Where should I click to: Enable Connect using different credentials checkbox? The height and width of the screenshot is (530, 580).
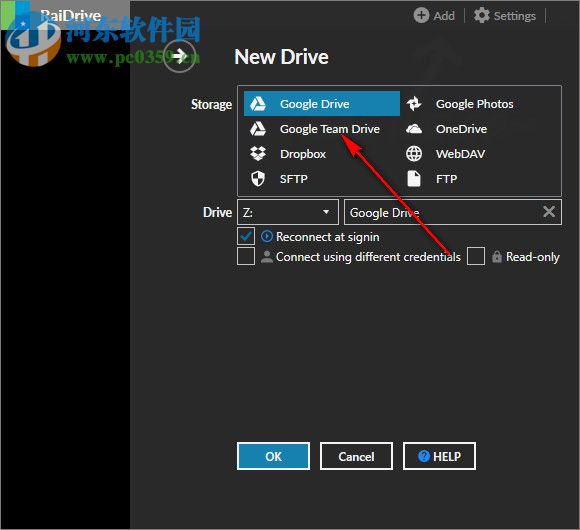click(246, 256)
